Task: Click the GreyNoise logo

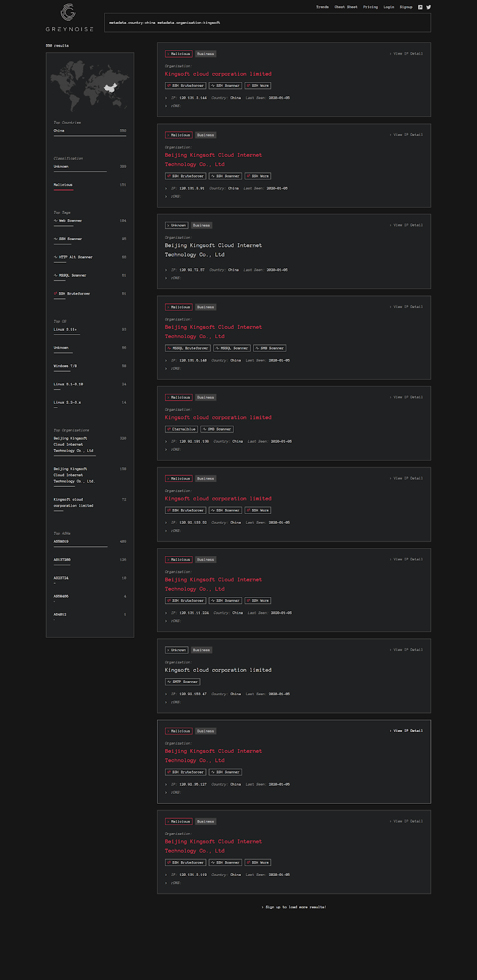Action: (x=69, y=18)
